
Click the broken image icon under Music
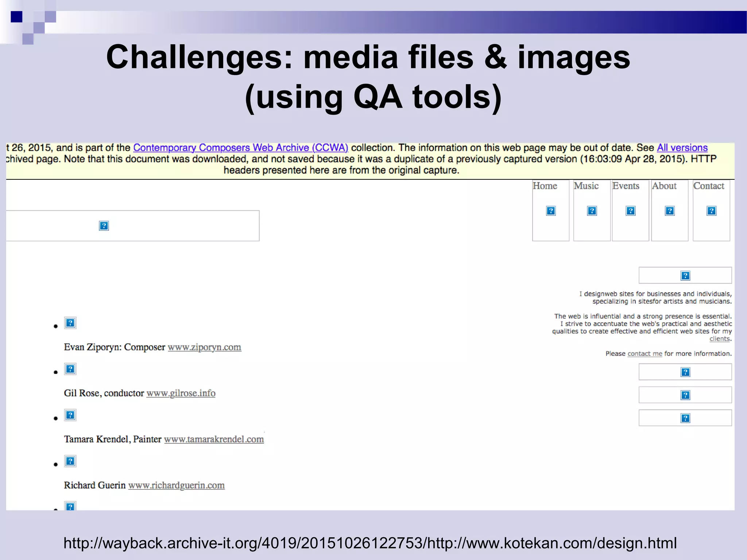tap(592, 211)
